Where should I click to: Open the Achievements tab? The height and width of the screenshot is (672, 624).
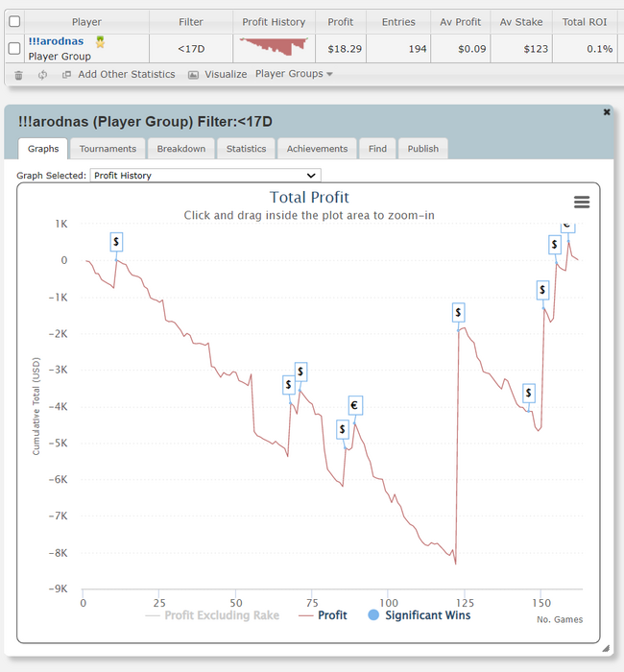coord(317,149)
